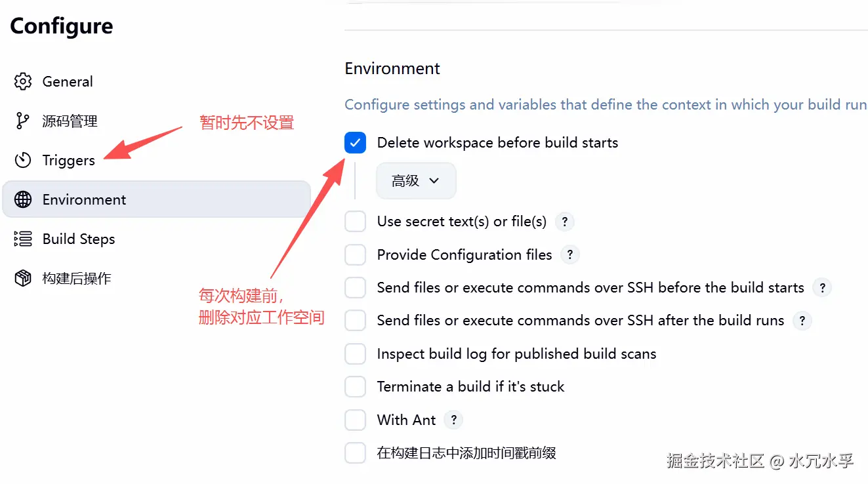The image size is (868, 484).
Task: Go to the Build Steps section
Action: pos(79,239)
